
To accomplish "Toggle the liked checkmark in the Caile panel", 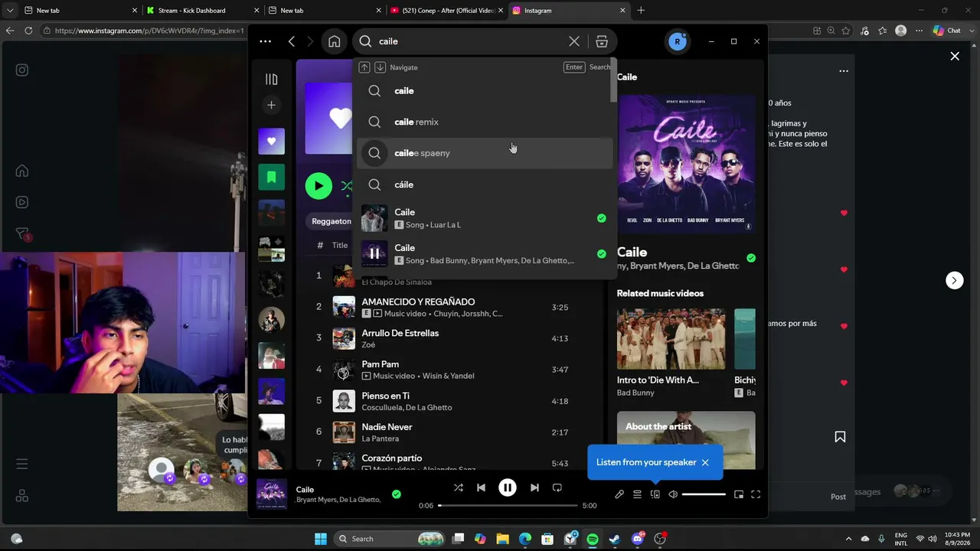I will click(751, 258).
